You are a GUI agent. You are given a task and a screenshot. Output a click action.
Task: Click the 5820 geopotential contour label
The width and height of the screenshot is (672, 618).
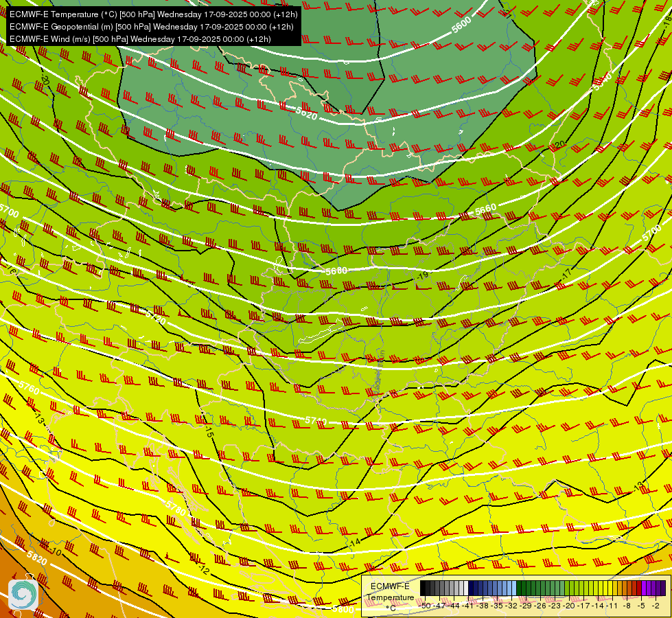(37, 558)
